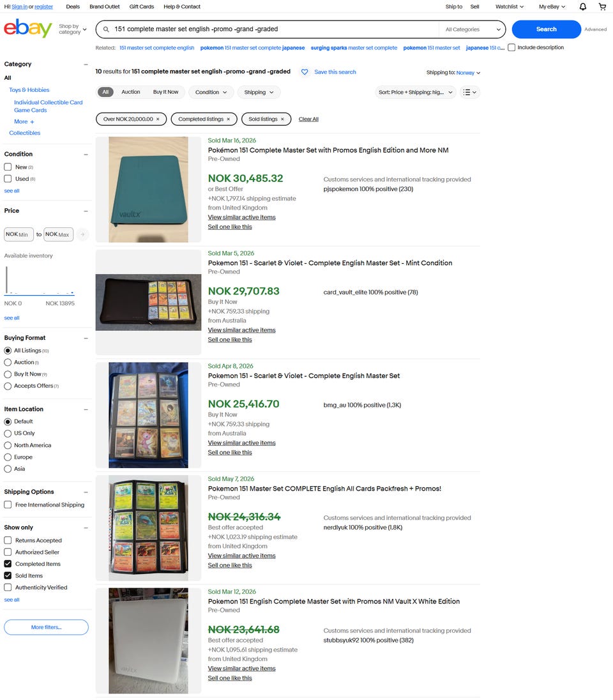The height and width of the screenshot is (700, 613).
Task: Collapse the Condition section
Action: (86, 155)
